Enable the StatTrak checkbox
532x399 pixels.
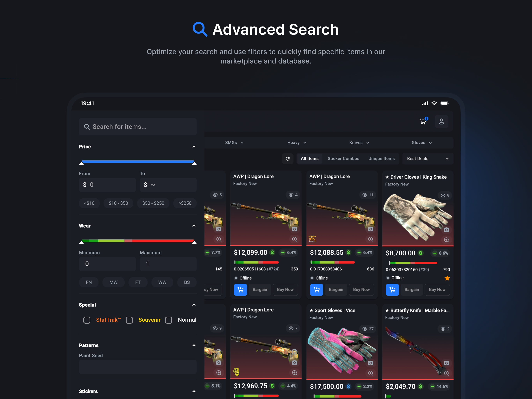tap(87, 320)
